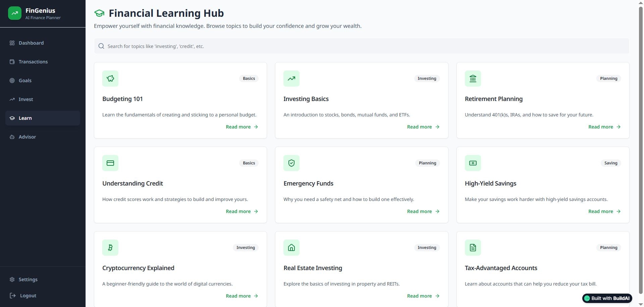This screenshot has height=307, width=644.
Task: Click the document icon on Tax-Advantaged Accounts
Action: [473, 248]
